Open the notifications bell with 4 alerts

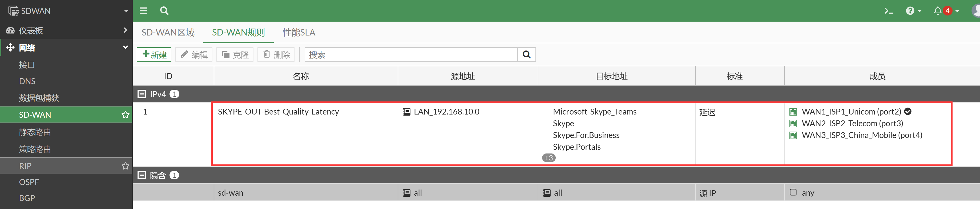tap(946, 11)
